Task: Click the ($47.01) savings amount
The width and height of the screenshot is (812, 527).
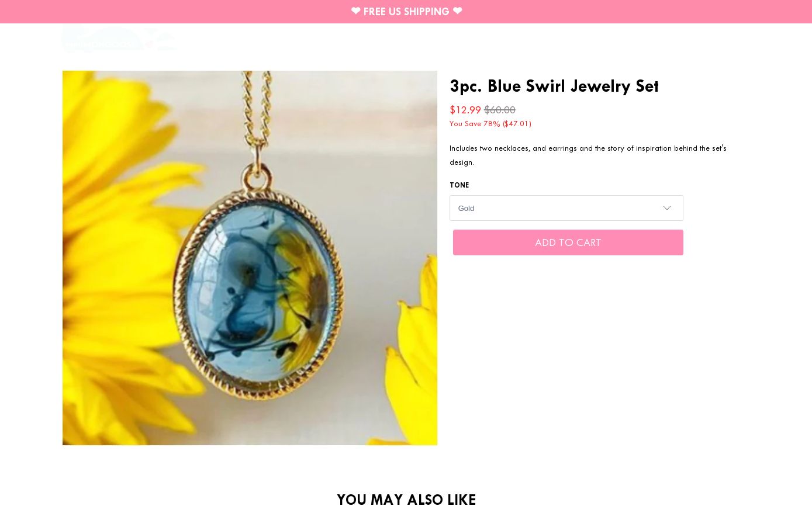Action: pyautogui.click(x=517, y=123)
